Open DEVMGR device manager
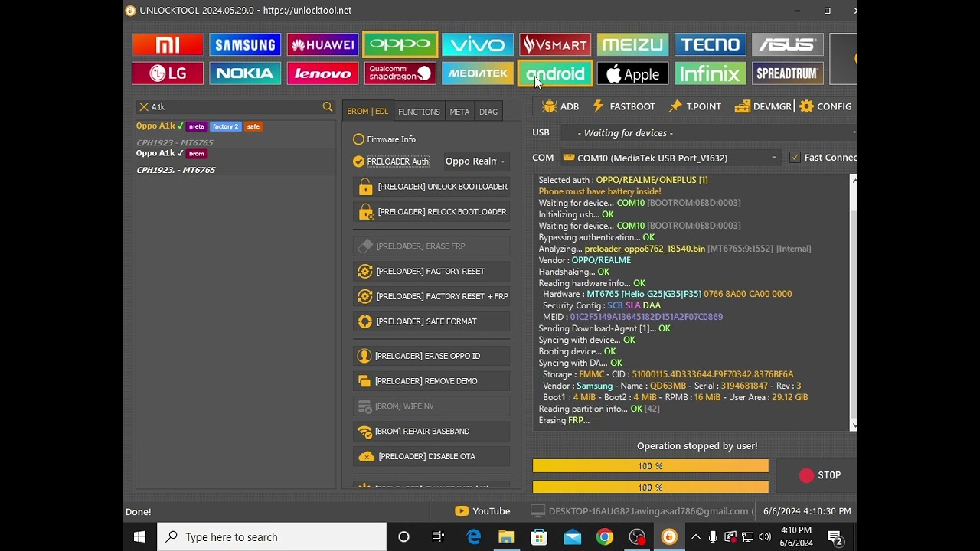Image resolution: width=980 pixels, height=551 pixels. 763,106
